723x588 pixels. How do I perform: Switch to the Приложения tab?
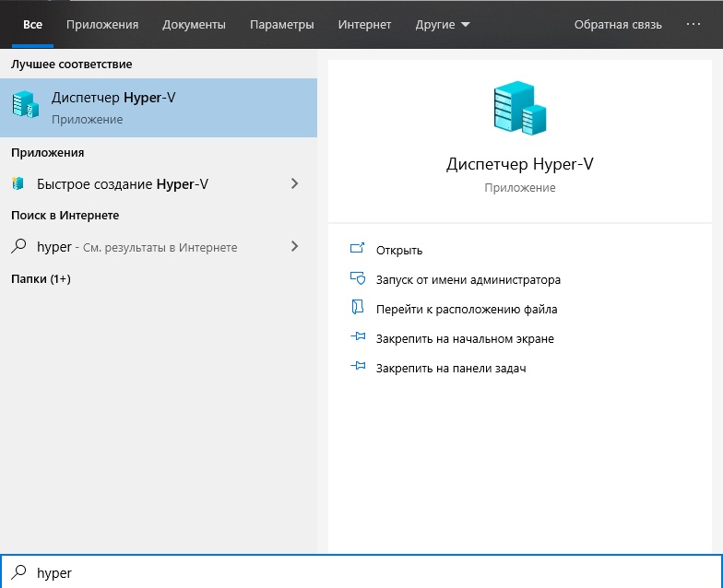point(102,25)
